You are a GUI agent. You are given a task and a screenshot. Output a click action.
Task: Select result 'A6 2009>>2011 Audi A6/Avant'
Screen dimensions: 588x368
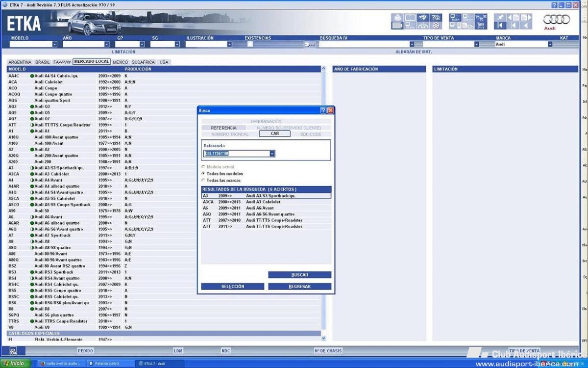coord(267,208)
